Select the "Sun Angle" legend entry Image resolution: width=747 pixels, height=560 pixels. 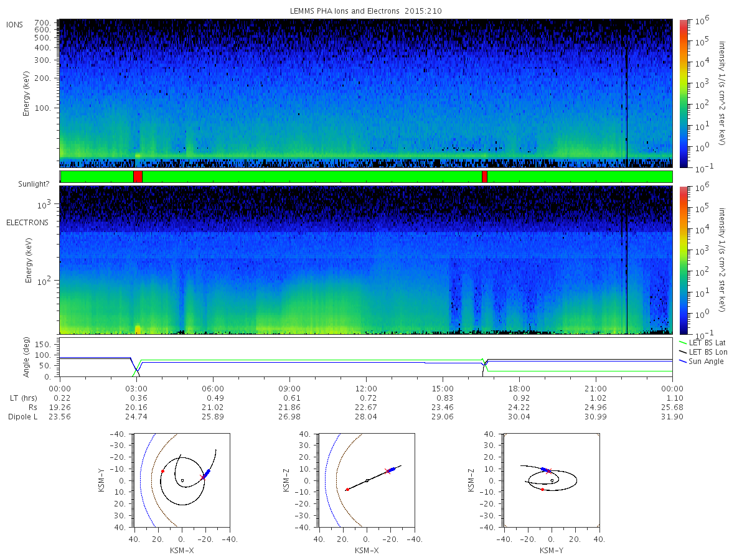(702, 361)
